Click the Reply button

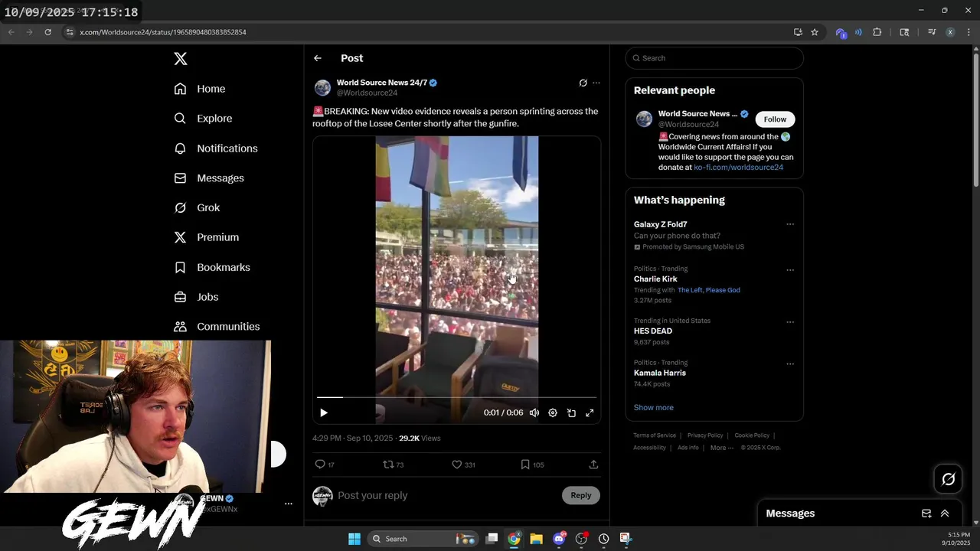pos(581,495)
